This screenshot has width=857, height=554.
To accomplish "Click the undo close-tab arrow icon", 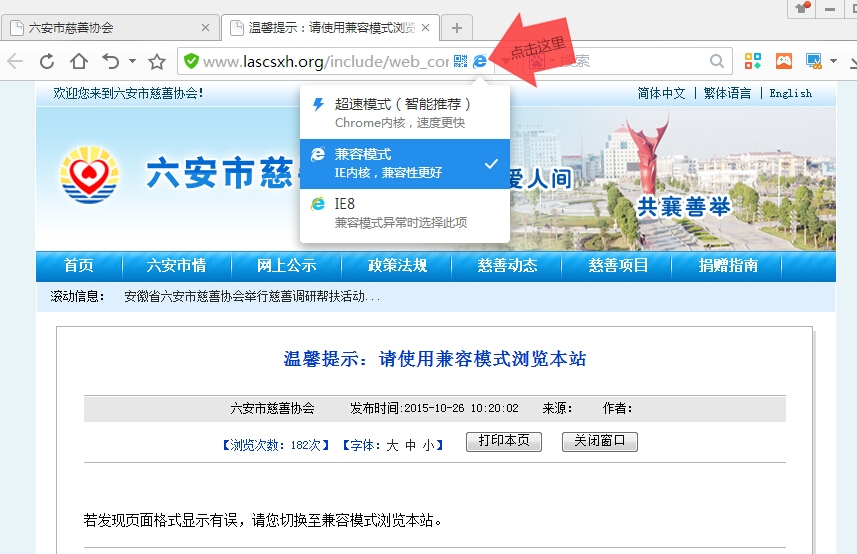I will pyautogui.click(x=110, y=62).
